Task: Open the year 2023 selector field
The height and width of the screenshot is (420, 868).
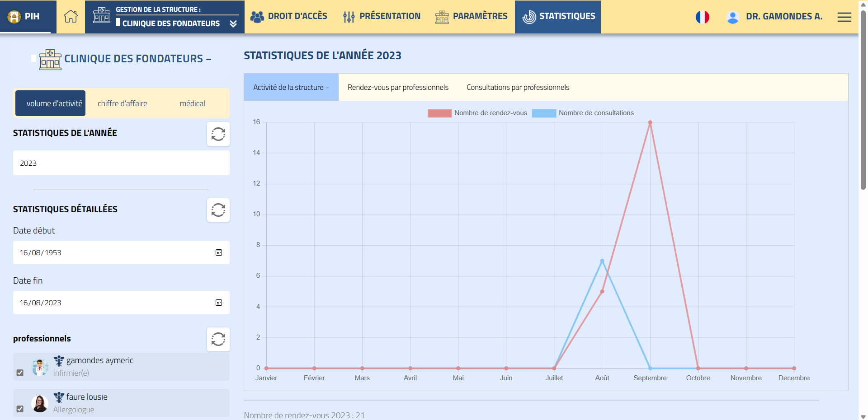Action: [x=121, y=163]
